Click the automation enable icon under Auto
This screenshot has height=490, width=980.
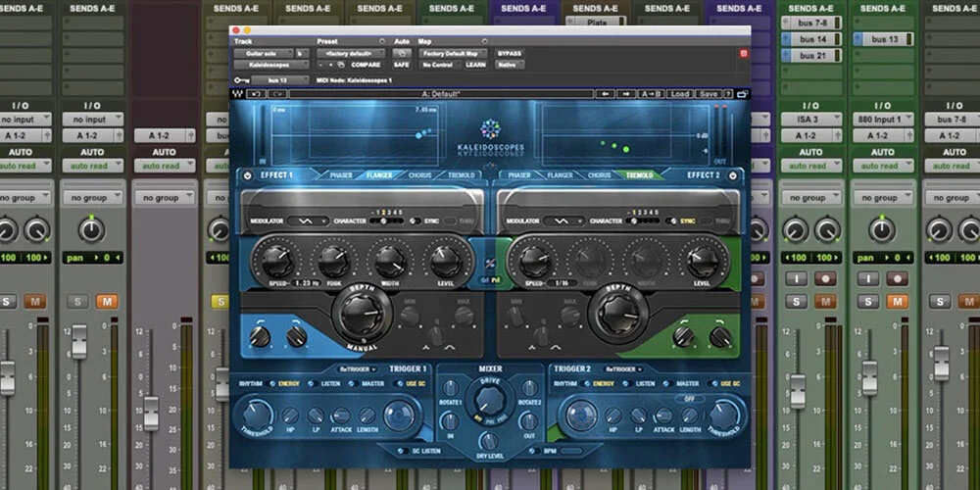401,54
